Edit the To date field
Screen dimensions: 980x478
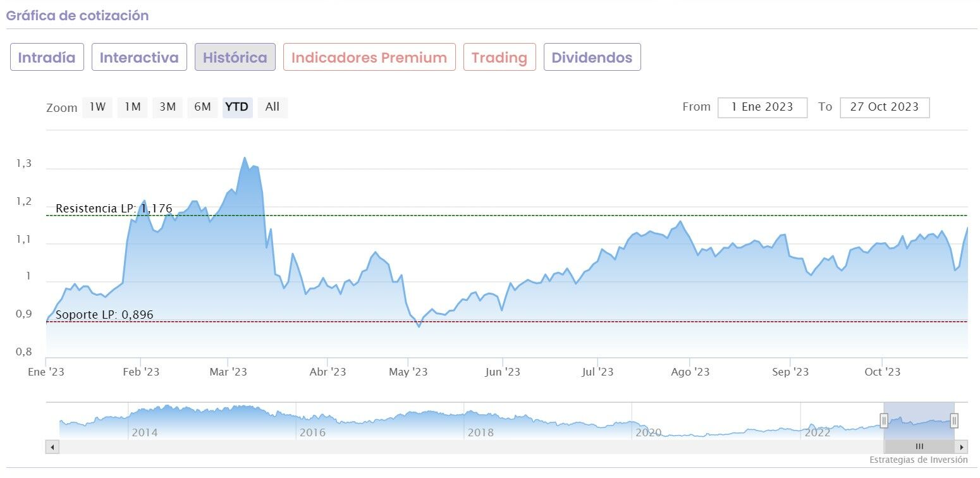coord(884,107)
